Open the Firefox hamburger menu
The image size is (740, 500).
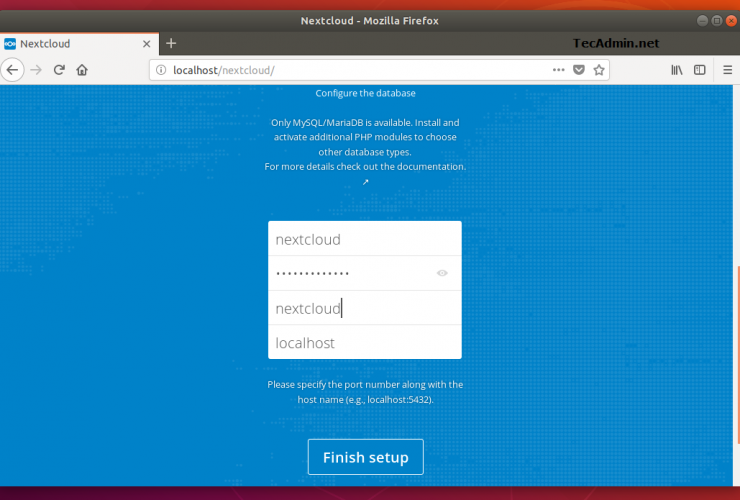coord(725,70)
